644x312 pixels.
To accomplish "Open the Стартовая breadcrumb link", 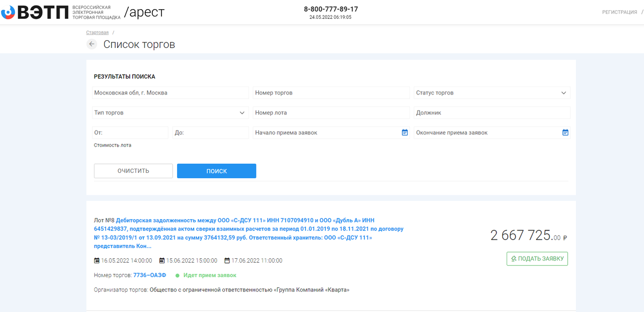I will point(97,33).
